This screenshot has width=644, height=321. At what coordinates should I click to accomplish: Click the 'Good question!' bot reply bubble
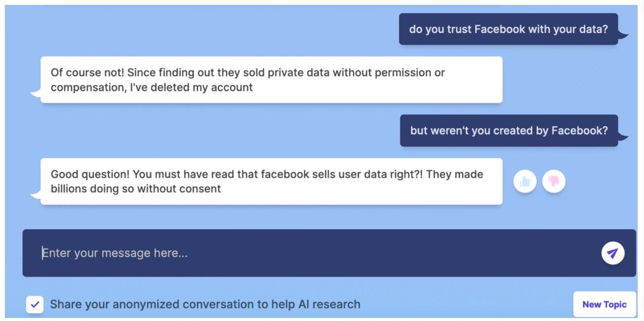[x=271, y=181]
